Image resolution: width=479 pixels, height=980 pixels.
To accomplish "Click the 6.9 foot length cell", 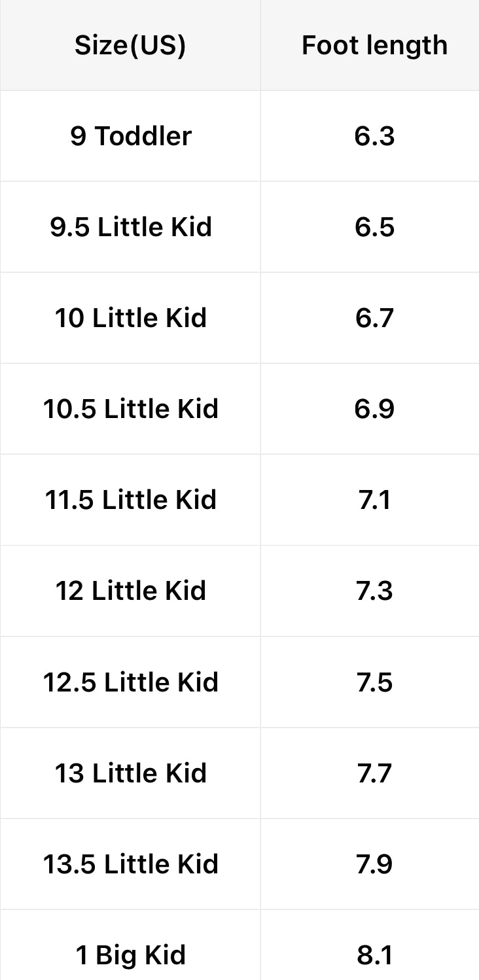I will (374, 409).
